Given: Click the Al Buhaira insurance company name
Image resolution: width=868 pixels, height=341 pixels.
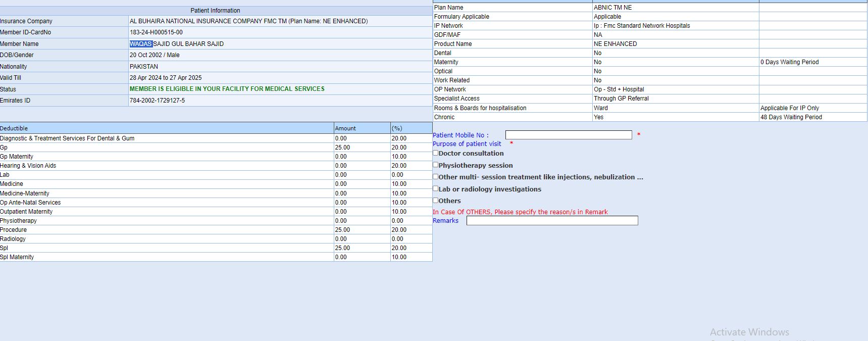Looking at the screenshot, I should tap(248, 21).
